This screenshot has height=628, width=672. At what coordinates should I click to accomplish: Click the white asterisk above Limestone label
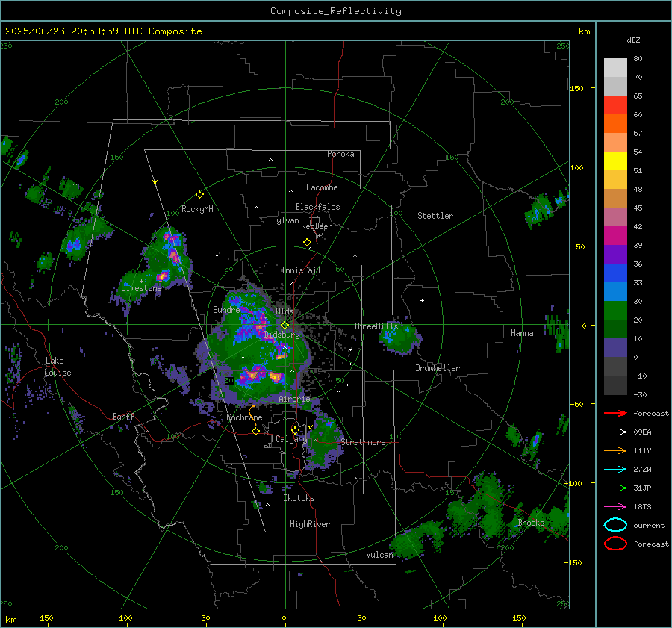click(141, 282)
